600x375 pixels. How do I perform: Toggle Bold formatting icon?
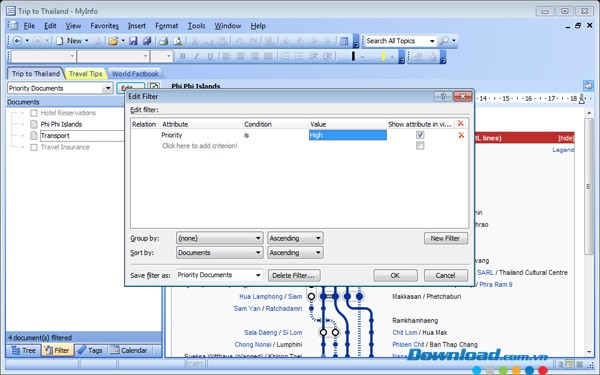pyautogui.click(x=183, y=56)
